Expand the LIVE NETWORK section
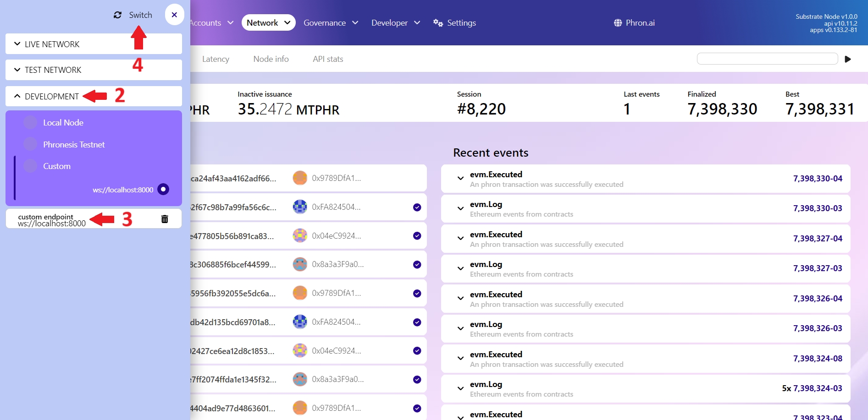This screenshot has width=868, height=420. pos(52,44)
